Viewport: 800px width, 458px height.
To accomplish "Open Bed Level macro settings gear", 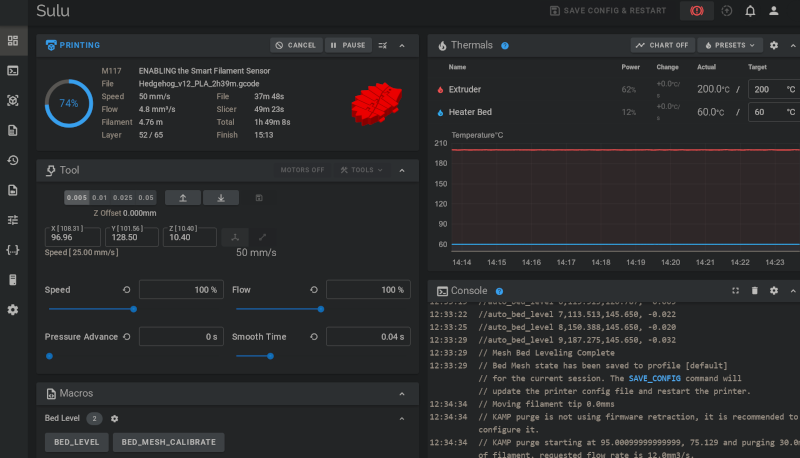I will (x=114, y=418).
